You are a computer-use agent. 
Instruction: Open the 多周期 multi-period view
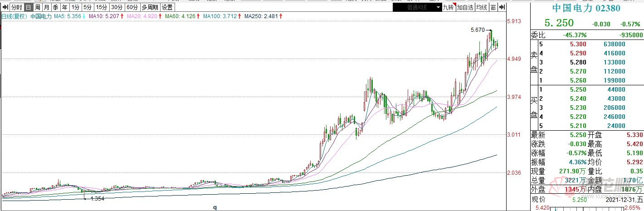point(150,7)
